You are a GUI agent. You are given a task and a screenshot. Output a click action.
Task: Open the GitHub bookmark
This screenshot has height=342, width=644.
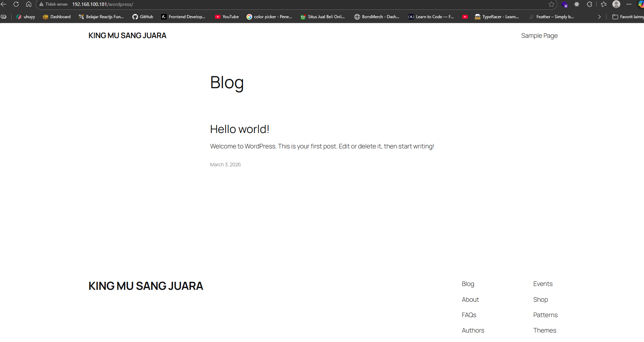(143, 17)
